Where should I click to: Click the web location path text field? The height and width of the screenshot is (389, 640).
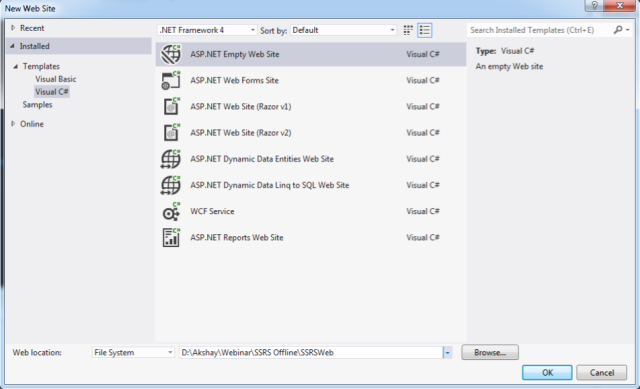click(311, 353)
